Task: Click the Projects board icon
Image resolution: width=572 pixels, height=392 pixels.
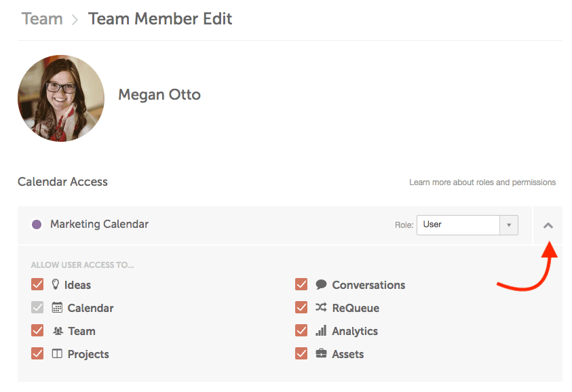Action: pyautogui.click(x=58, y=354)
